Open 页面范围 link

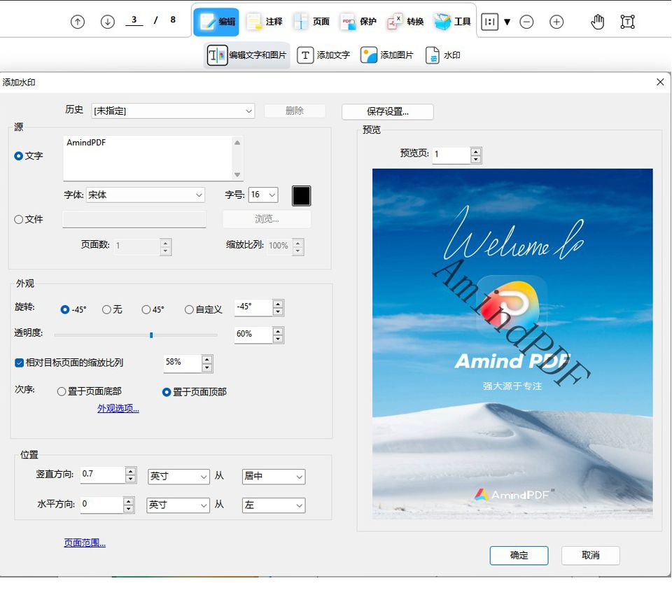[85, 543]
